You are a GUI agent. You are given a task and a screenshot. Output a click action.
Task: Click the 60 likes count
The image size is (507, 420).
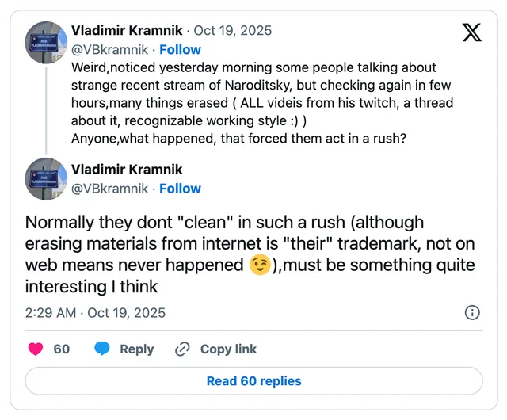[x=62, y=349]
